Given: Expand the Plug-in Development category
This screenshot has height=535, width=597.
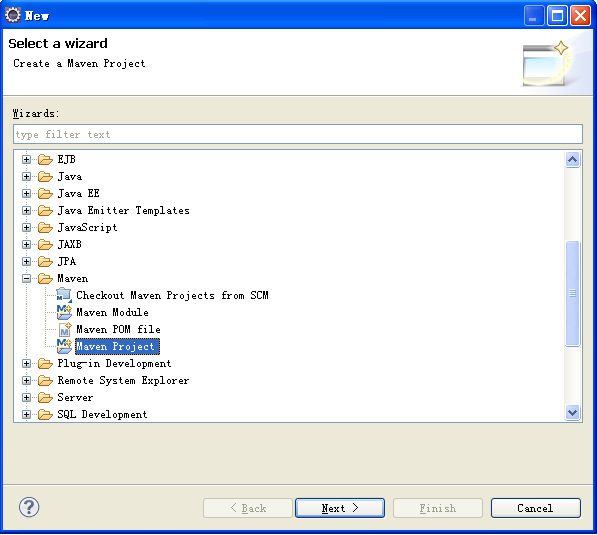Looking at the screenshot, I should pos(26,363).
